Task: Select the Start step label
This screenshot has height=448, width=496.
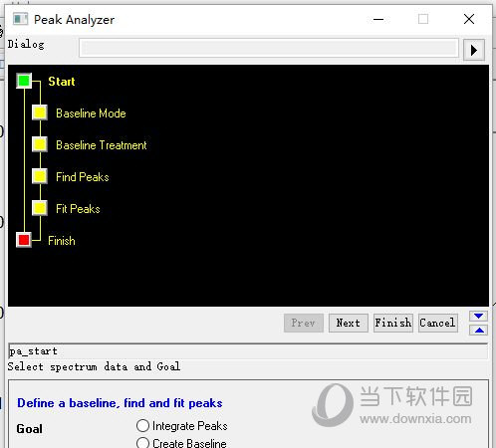Action: pyautogui.click(x=62, y=82)
